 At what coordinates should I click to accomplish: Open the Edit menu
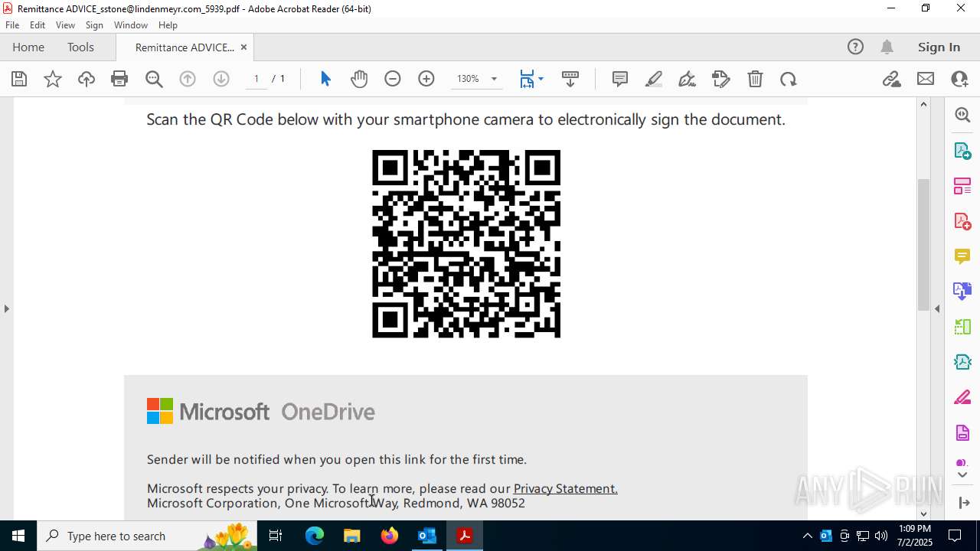point(38,25)
